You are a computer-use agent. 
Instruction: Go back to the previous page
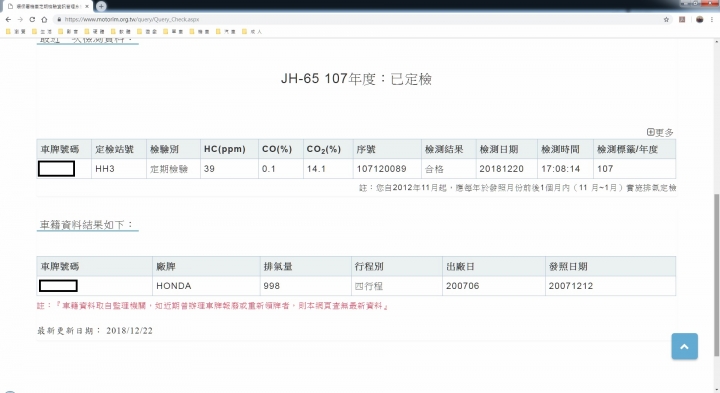coord(8,20)
